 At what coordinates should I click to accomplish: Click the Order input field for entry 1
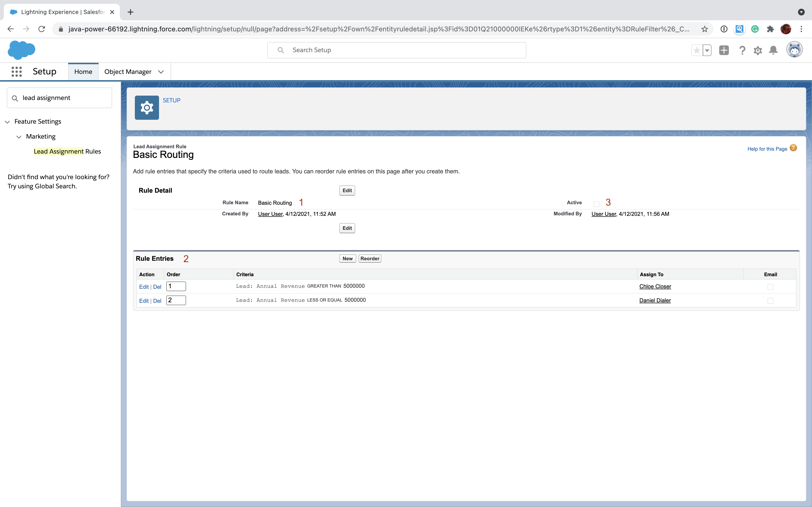click(176, 286)
